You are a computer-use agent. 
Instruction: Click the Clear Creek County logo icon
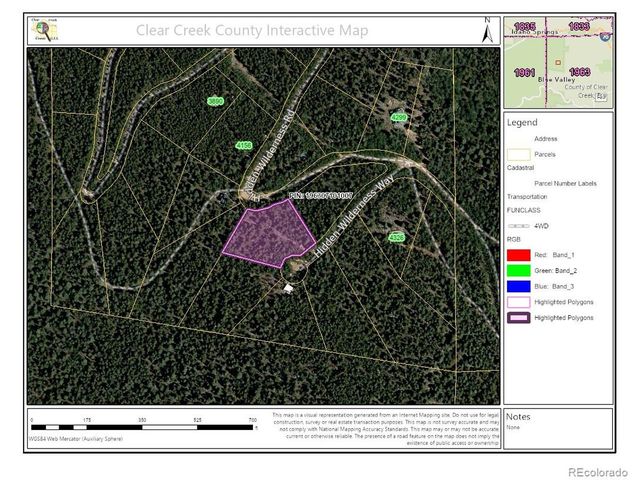(x=45, y=29)
